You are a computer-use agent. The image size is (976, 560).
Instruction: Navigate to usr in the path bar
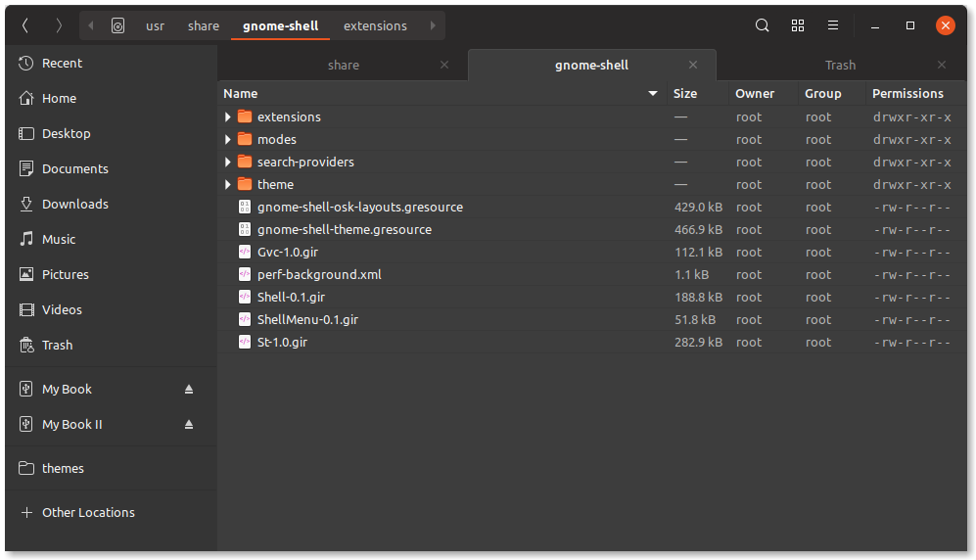point(155,26)
